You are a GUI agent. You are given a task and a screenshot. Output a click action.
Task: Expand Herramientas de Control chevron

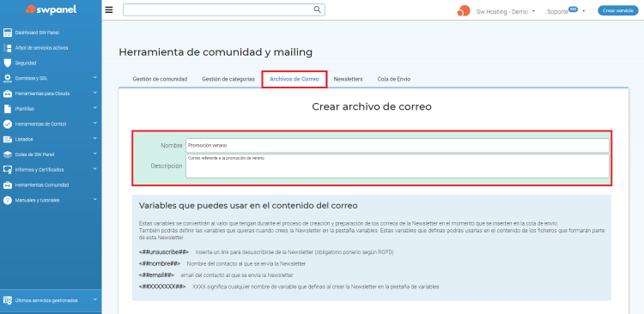pyautogui.click(x=94, y=124)
